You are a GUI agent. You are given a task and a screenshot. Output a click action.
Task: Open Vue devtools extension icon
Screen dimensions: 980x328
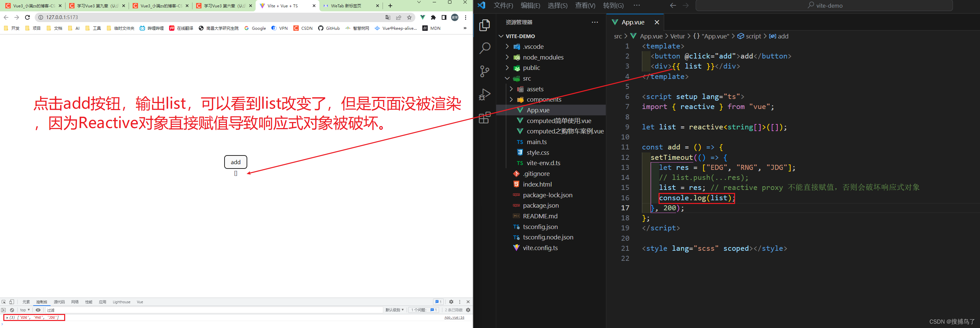[423, 17]
